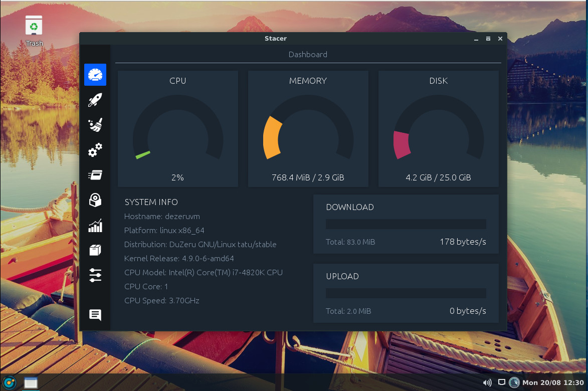Open the taskbar start menu logo
Image resolution: width=588 pixels, height=391 pixels.
click(10, 382)
